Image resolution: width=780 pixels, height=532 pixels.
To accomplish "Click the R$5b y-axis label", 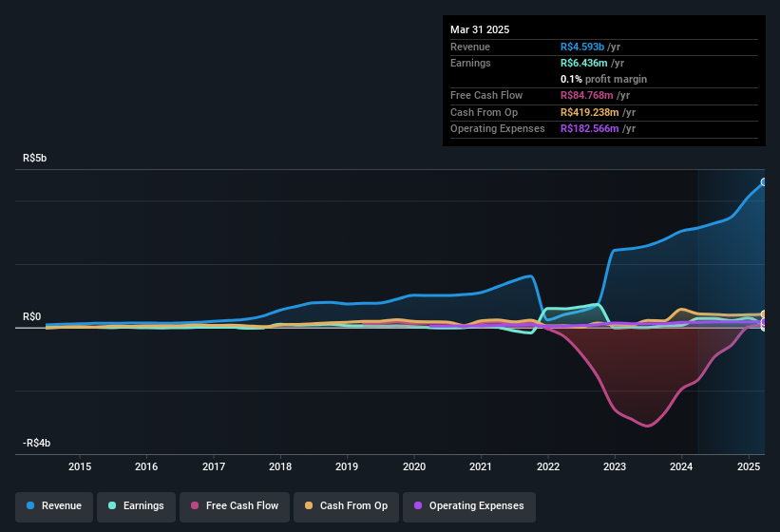I will 35,158.
